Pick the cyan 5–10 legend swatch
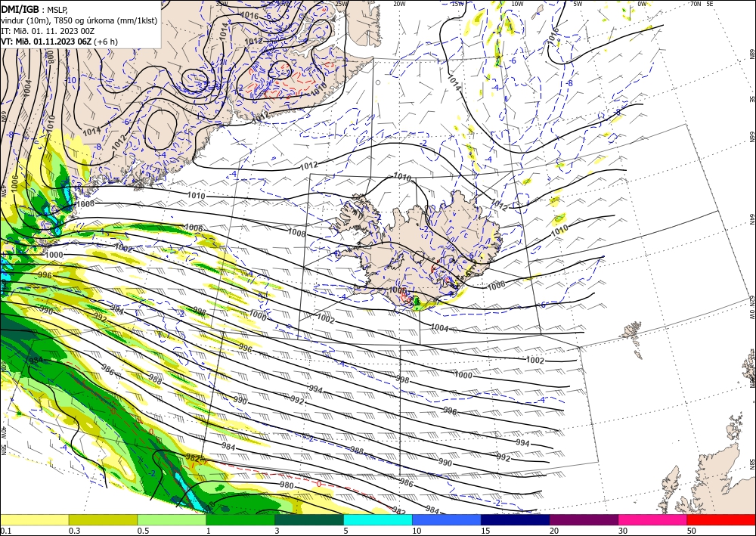The image size is (756, 536). [x=378, y=519]
